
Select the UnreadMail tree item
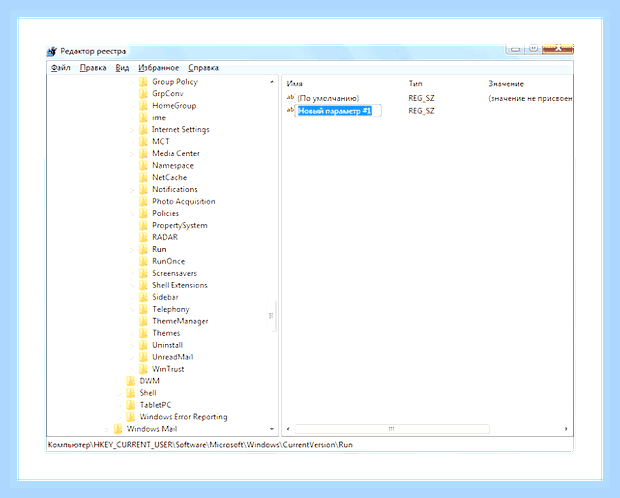(x=173, y=357)
